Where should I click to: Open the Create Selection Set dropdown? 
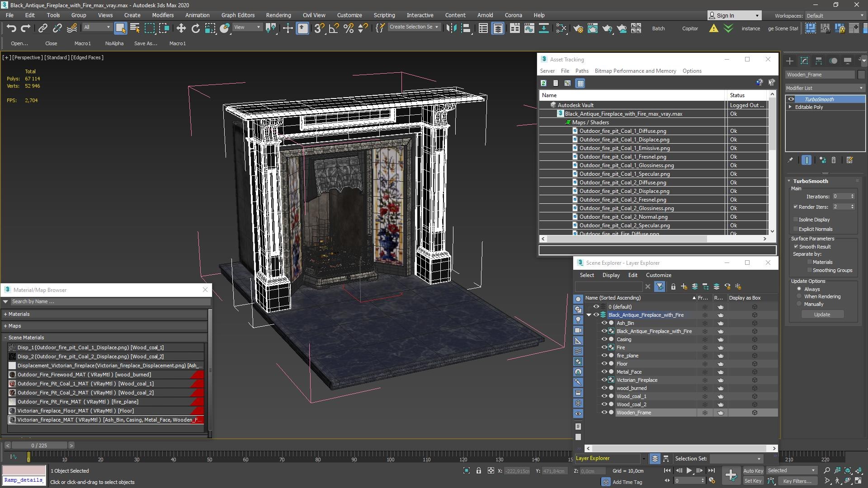(x=415, y=27)
